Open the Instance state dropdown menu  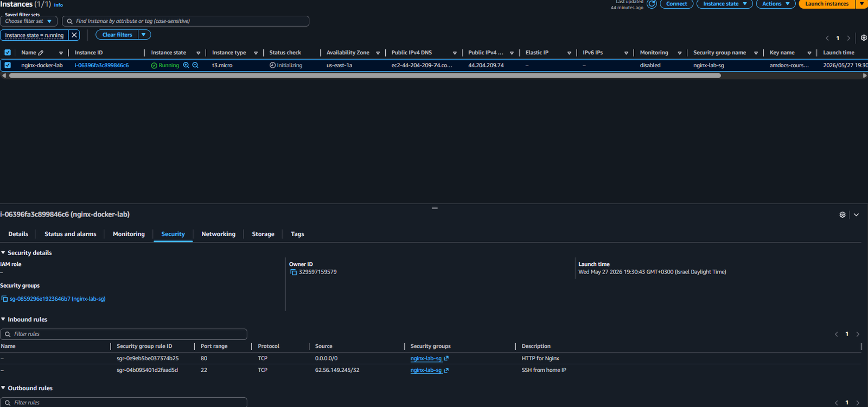point(725,4)
